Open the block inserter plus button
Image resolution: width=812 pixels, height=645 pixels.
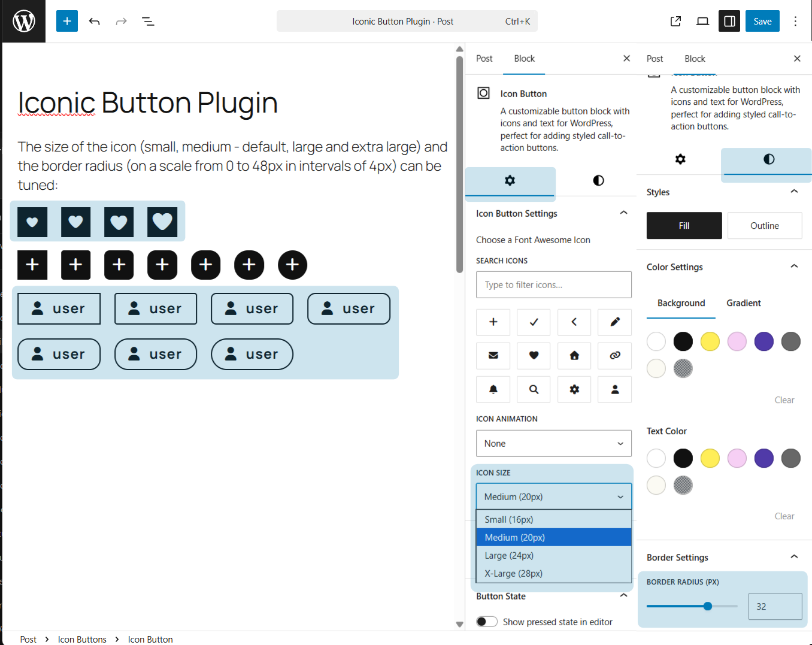[67, 22]
